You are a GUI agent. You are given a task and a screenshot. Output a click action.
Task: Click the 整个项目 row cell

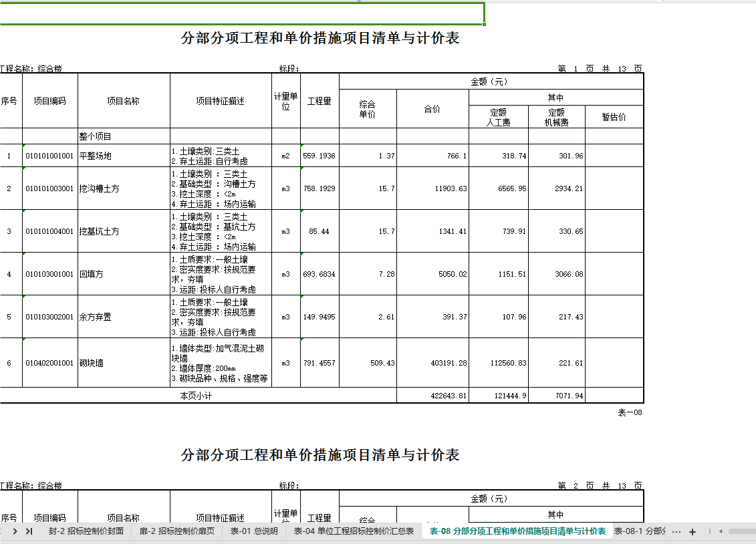coord(124,136)
